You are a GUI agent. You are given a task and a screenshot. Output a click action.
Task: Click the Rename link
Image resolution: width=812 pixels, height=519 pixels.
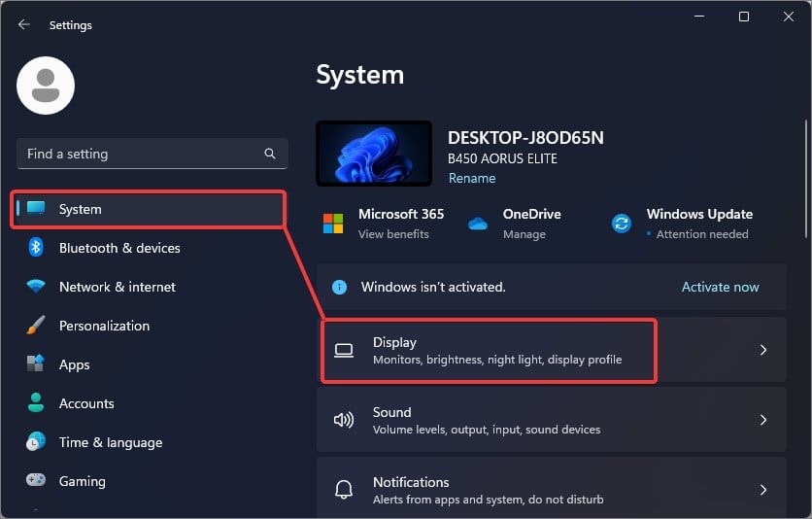pyautogui.click(x=472, y=178)
